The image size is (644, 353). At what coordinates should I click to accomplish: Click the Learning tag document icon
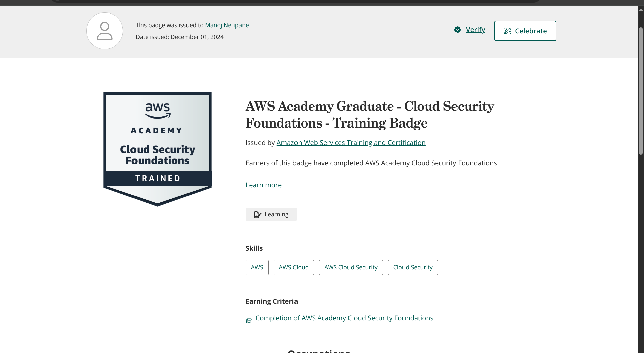[257, 214]
